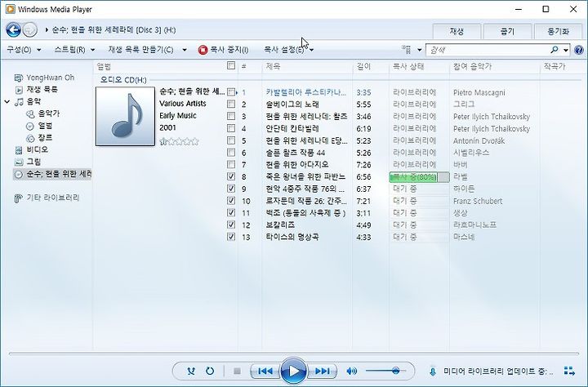
Task: Click the stop playback button
Action: coord(237,371)
